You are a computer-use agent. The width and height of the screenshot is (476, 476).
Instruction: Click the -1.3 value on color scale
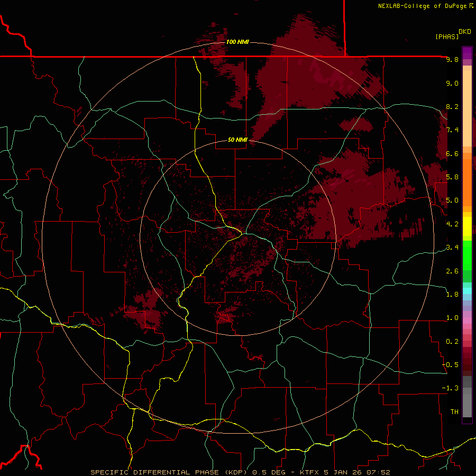[x=450, y=388]
